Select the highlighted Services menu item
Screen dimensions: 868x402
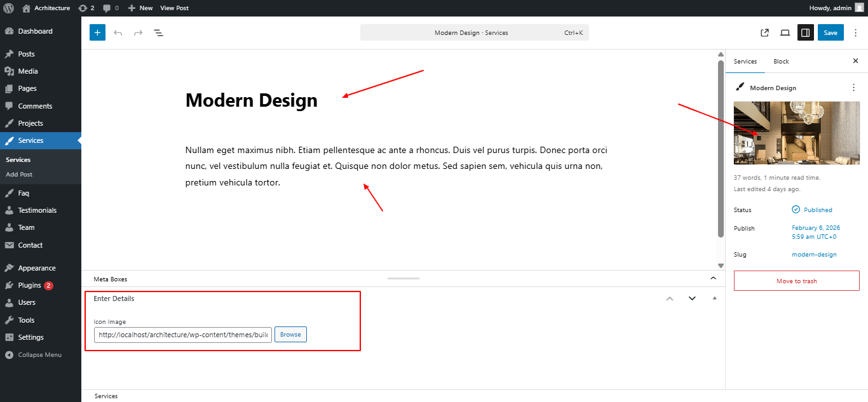click(41, 140)
